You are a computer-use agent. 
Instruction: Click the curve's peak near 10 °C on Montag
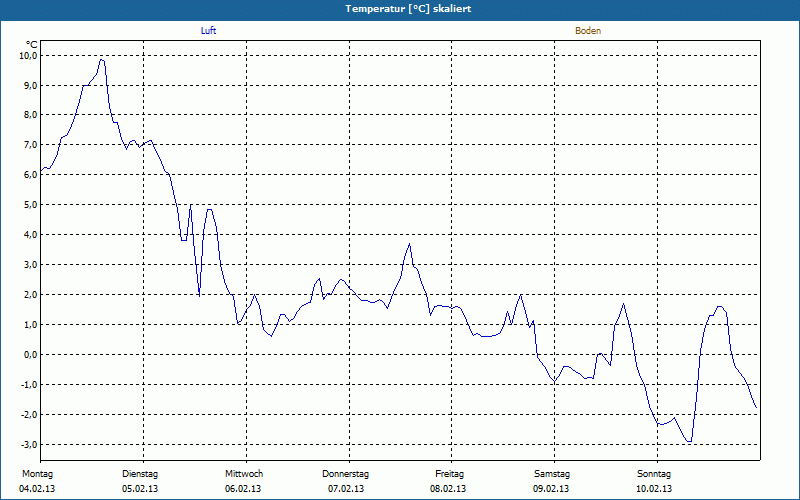click(102, 60)
